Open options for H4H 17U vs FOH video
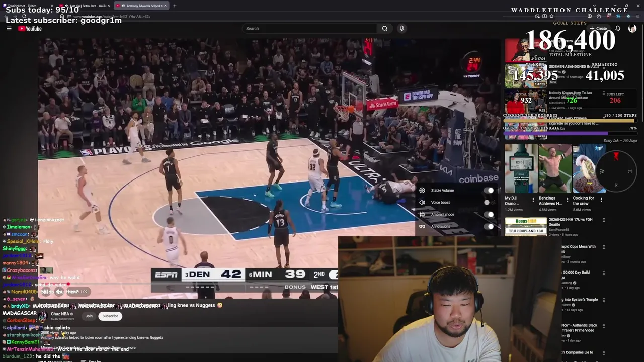 604,220
